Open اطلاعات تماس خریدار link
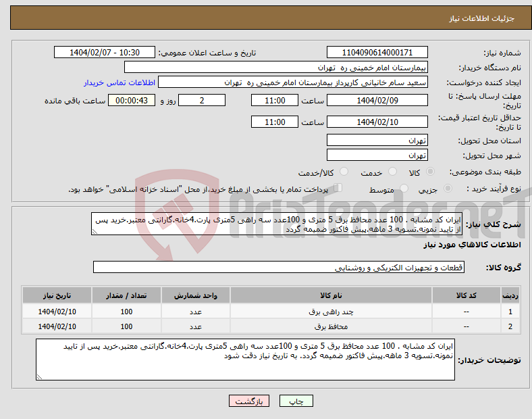 [x=119, y=83]
